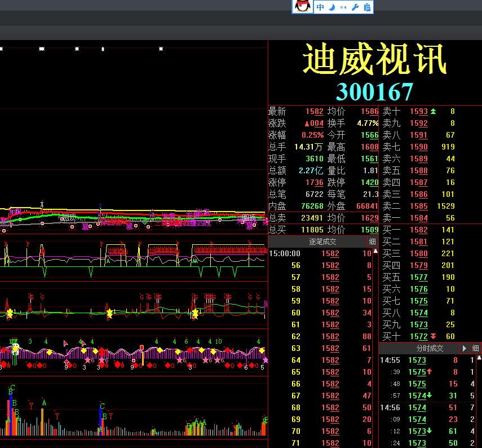Click the 买五 price 1577
The height and width of the screenshot is (448, 482).
(x=419, y=277)
